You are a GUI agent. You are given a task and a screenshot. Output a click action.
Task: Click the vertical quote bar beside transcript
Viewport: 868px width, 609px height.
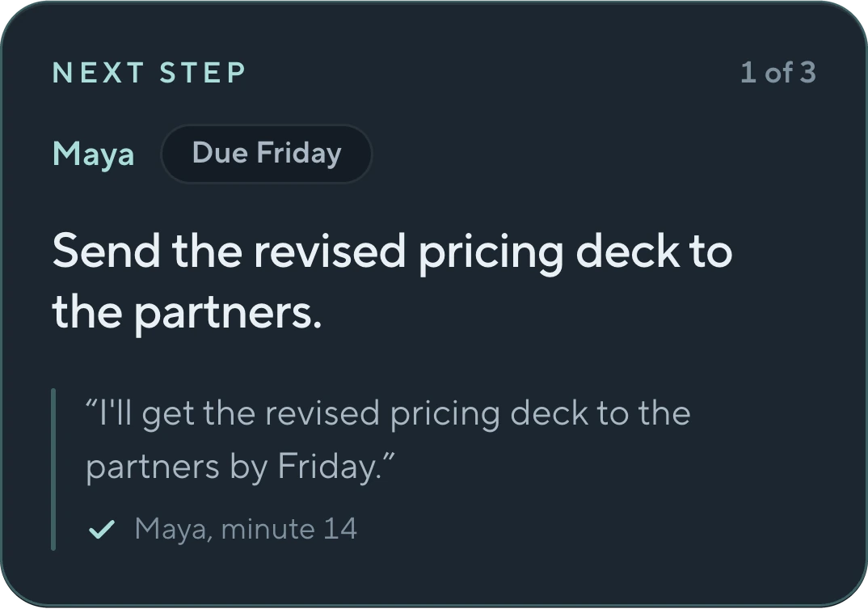[53, 469]
